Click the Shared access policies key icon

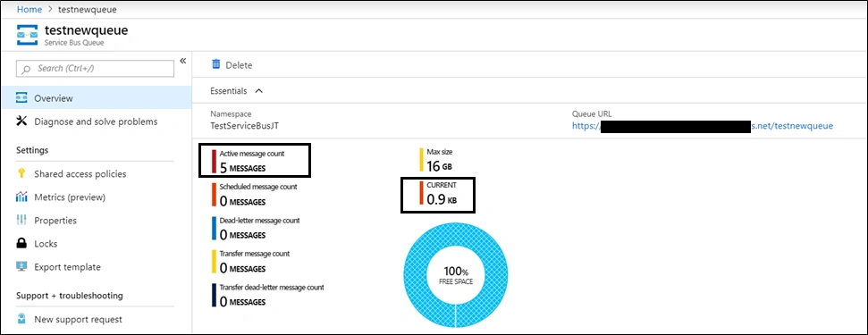[21, 173]
